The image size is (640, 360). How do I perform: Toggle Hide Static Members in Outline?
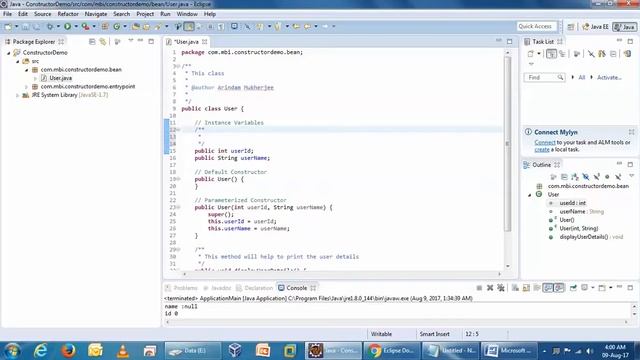(596, 177)
